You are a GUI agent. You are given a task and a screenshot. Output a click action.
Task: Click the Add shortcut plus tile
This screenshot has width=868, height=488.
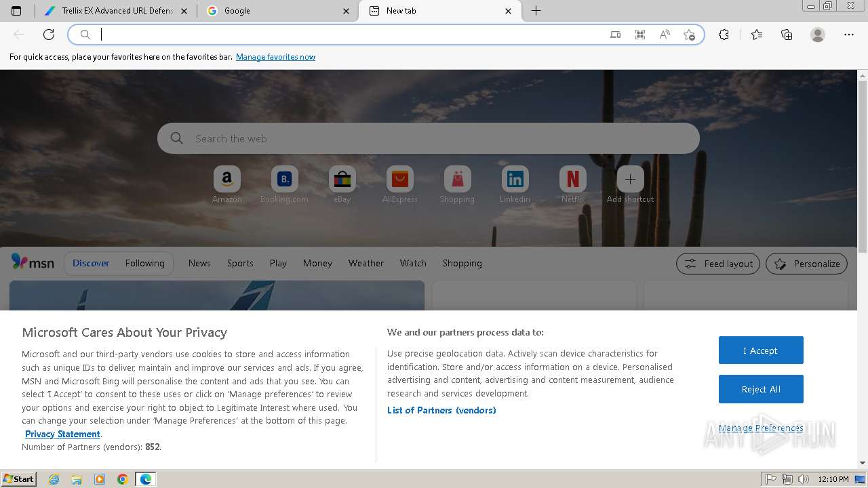tap(630, 180)
